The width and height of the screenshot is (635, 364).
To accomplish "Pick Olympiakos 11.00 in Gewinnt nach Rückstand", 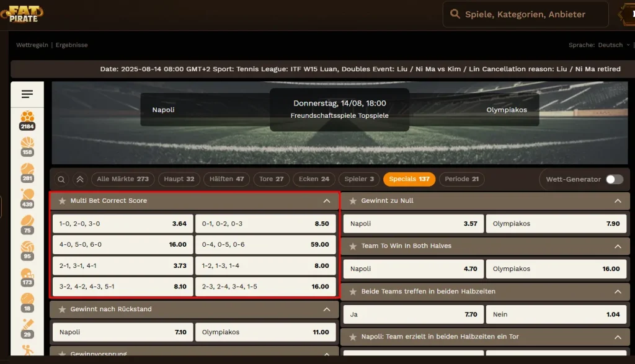I will 265,332.
